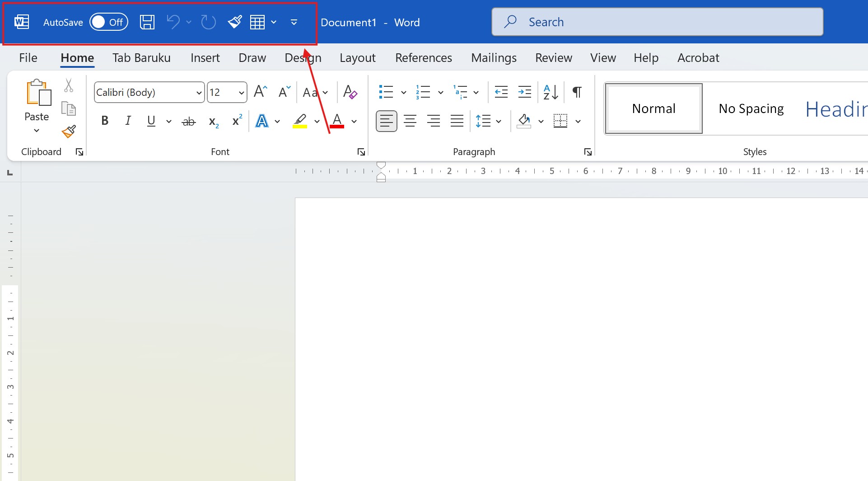Image resolution: width=868 pixels, height=481 pixels.
Task: Apply the No Spacing style
Action: 751,108
